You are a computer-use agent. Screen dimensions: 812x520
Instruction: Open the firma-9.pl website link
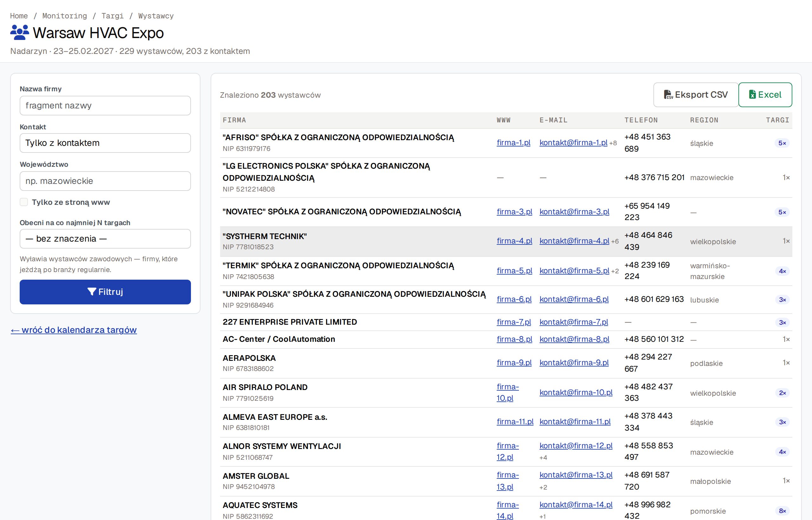click(x=514, y=363)
